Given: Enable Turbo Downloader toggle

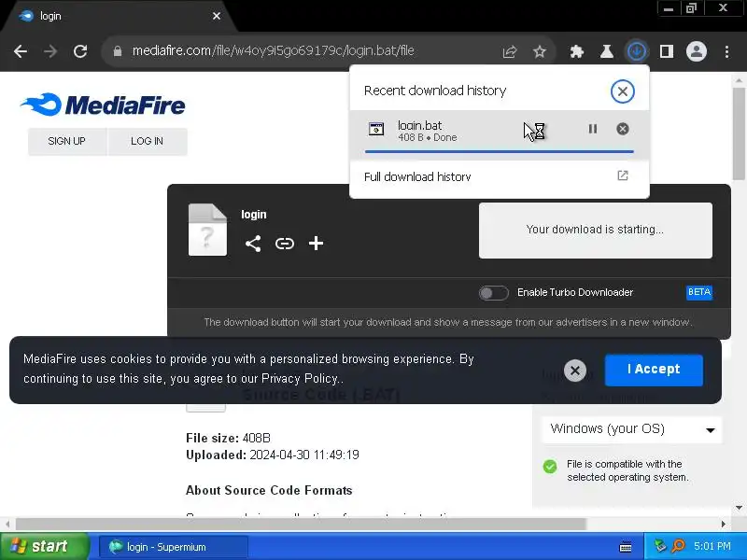Looking at the screenshot, I should click(493, 293).
